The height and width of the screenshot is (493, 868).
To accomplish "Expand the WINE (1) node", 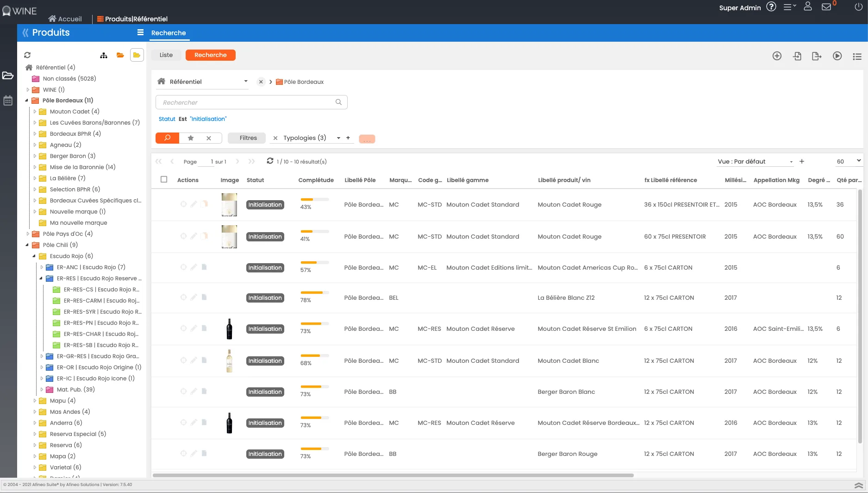I will coord(28,90).
